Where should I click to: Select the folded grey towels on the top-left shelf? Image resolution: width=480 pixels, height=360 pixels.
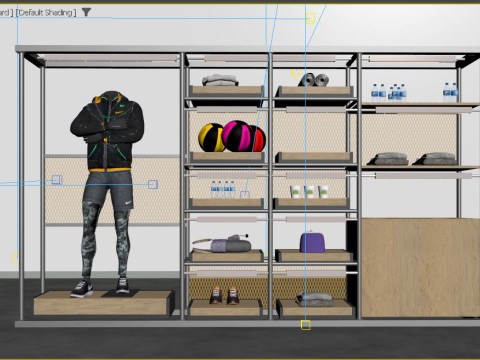(x=220, y=80)
